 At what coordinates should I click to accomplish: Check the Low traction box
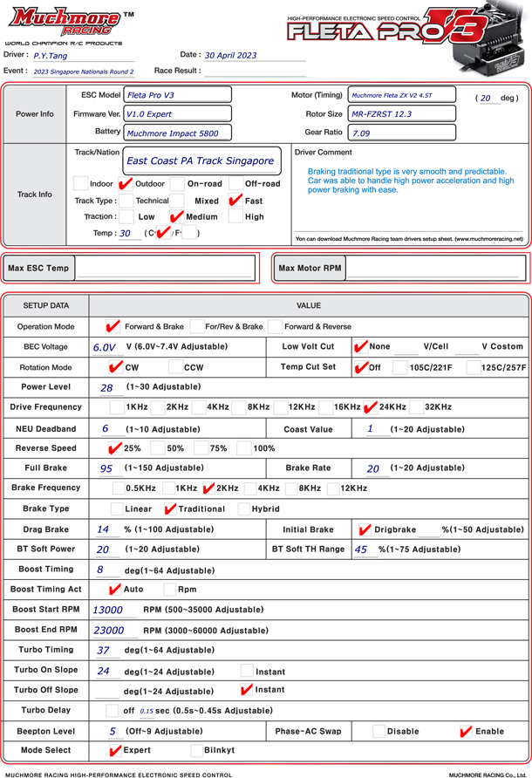[126, 216]
